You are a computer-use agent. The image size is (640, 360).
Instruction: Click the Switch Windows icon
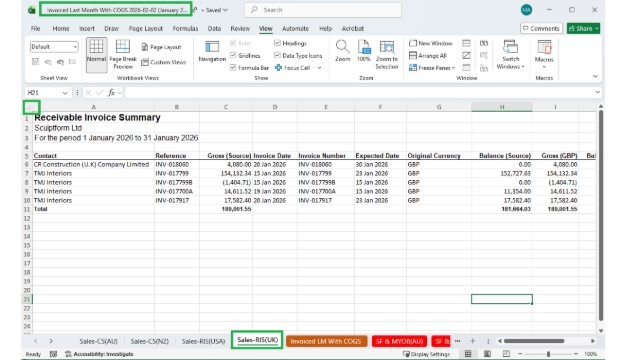510,47
